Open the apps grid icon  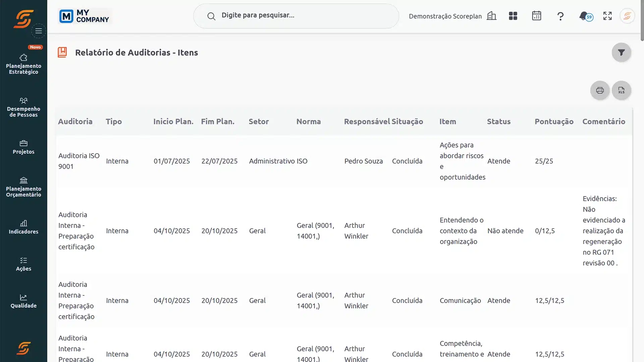pos(513,16)
